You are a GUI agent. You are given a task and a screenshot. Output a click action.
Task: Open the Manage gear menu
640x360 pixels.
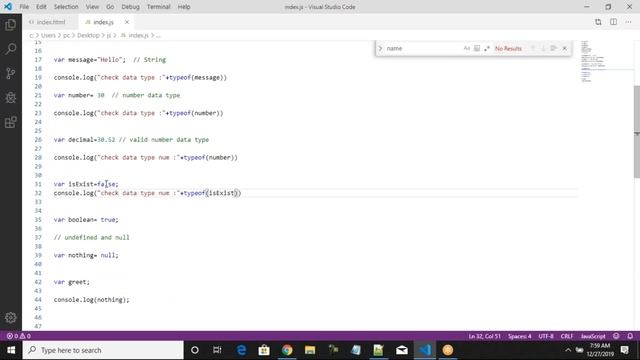(11, 318)
